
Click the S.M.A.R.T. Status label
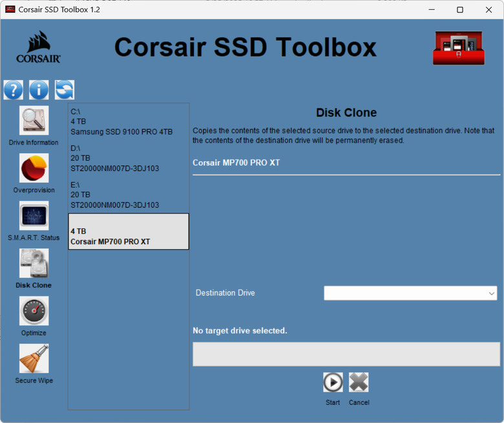[34, 238]
